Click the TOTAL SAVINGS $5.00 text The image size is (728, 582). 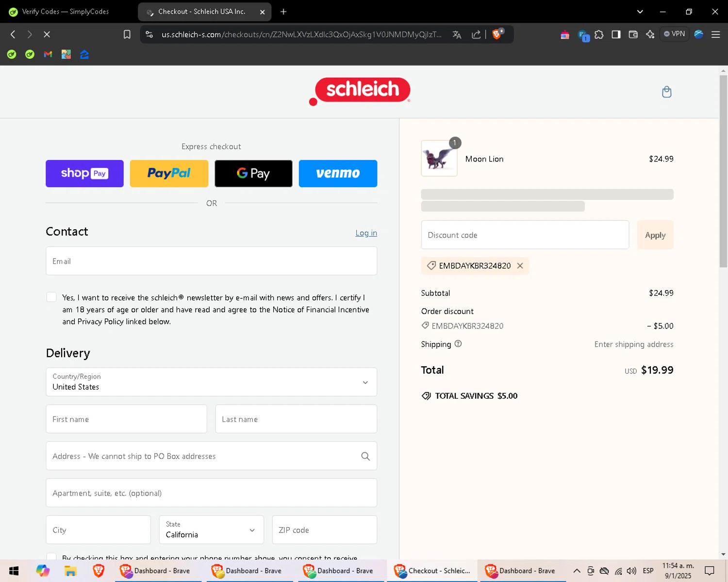(476, 396)
